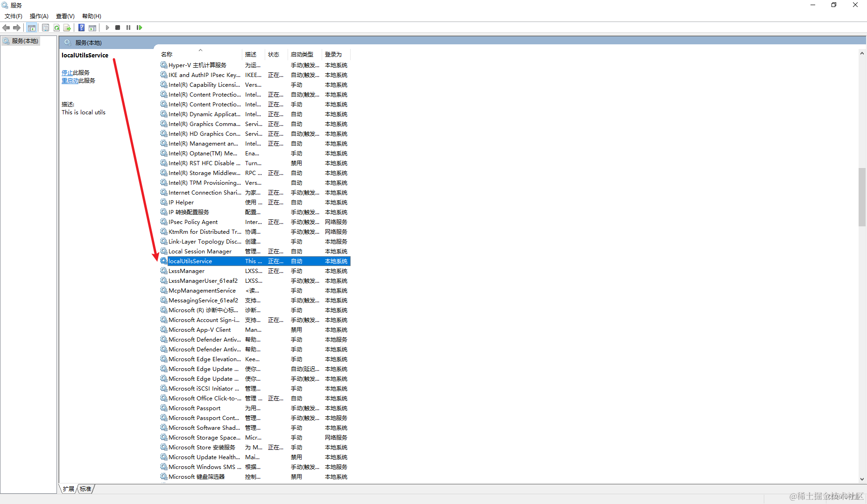The image size is (867, 504).
Task: Click the Restart Service icon
Action: tap(139, 28)
